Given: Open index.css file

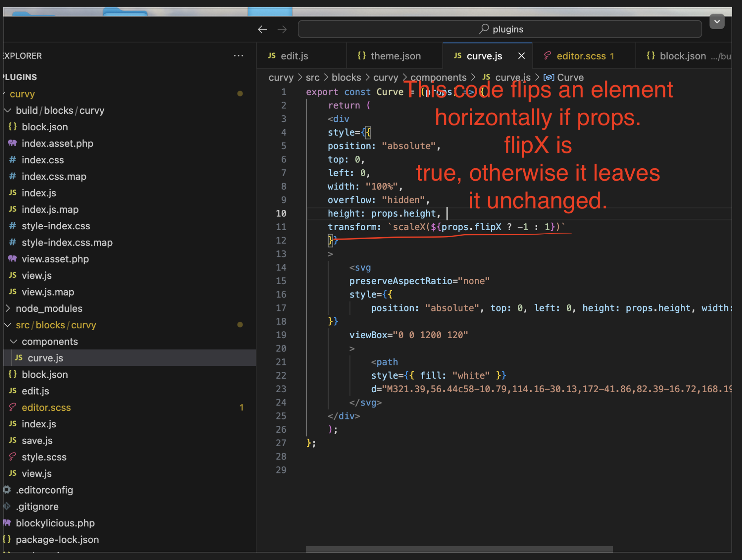Looking at the screenshot, I should tap(130, 160).
